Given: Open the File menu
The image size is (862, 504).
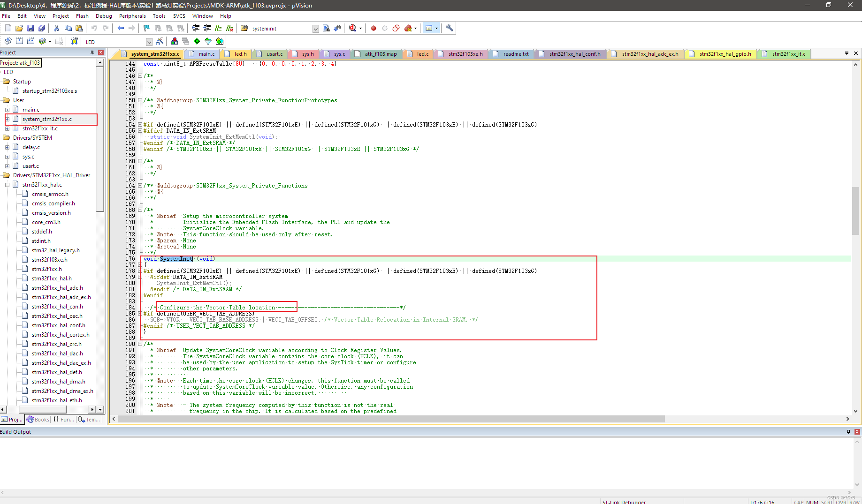Looking at the screenshot, I should (x=6, y=16).
